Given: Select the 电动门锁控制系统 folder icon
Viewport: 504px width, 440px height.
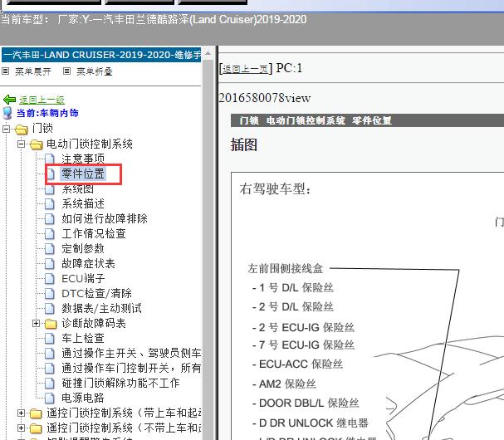Looking at the screenshot, I should click(36, 144).
